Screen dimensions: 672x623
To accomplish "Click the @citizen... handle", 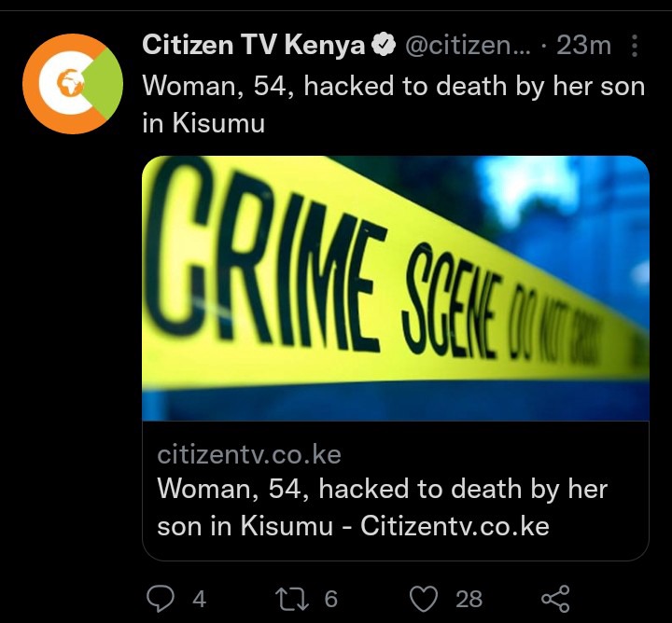I will pos(468,45).
